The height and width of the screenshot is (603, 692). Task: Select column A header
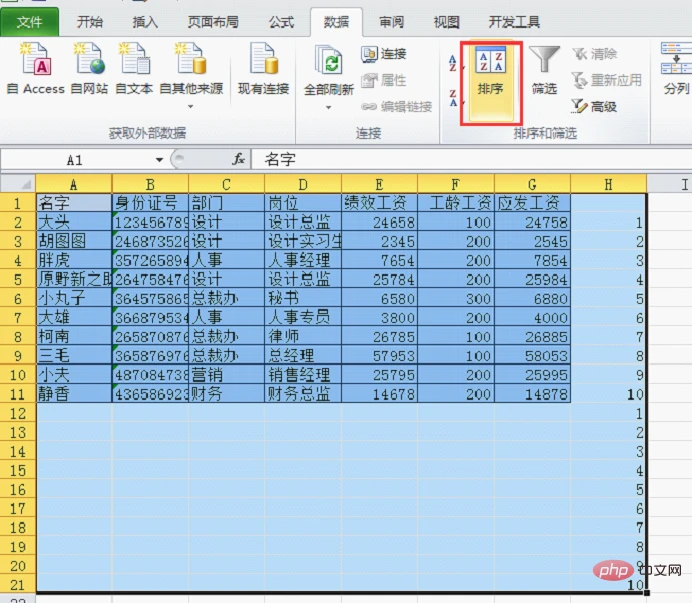(74, 184)
